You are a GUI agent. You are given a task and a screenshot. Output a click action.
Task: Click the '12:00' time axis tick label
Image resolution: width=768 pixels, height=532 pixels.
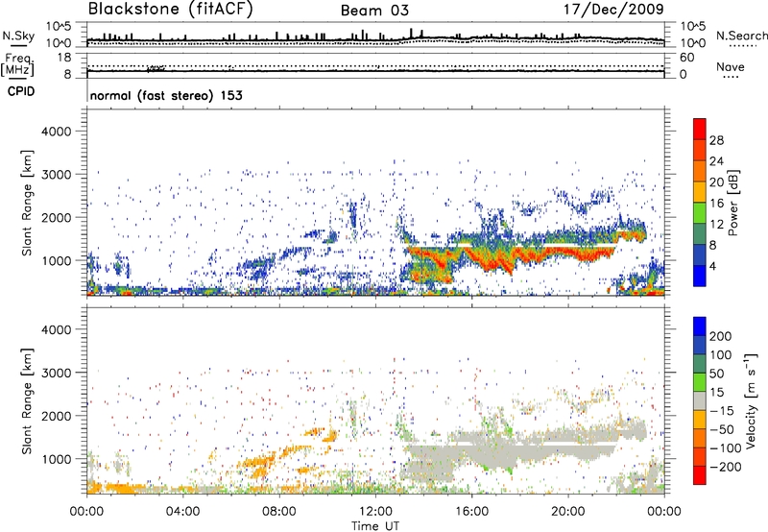(x=375, y=512)
